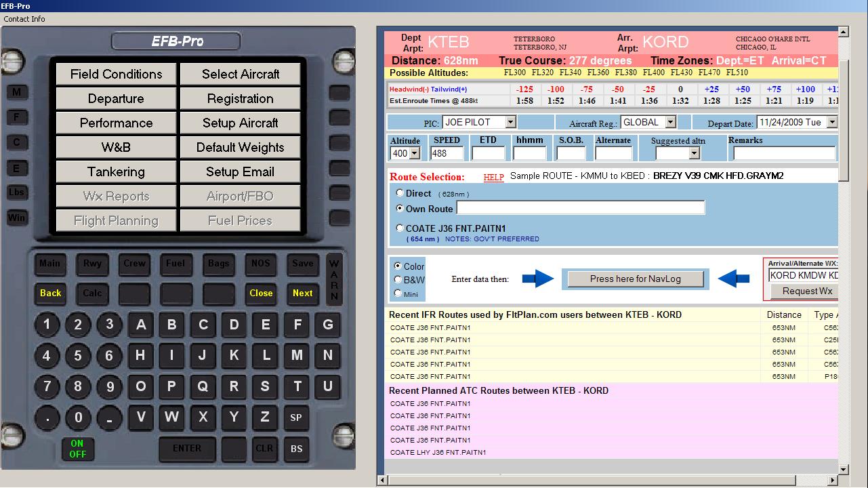
Task: Click the Save function key
Action: click(303, 264)
